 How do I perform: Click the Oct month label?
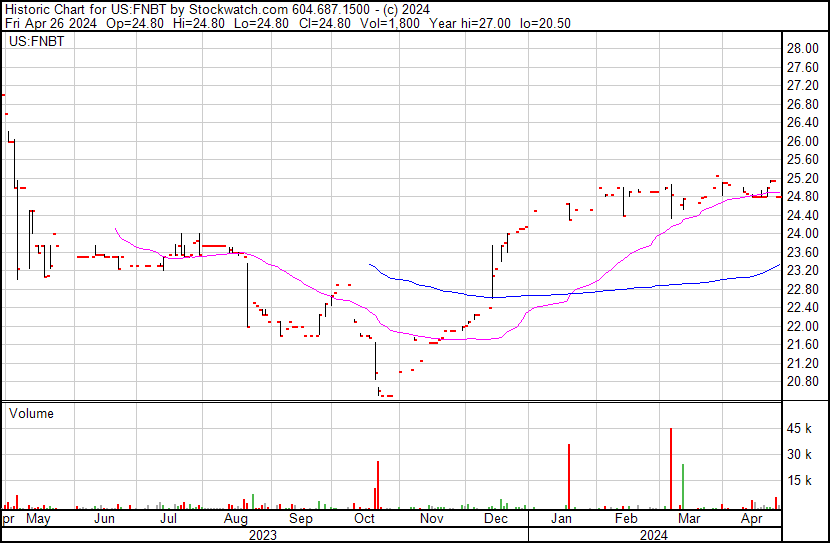(364, 519)
